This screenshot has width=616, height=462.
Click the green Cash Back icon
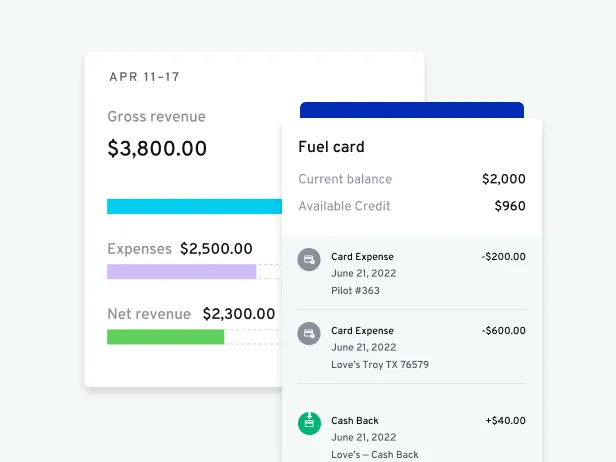(309, 423)
